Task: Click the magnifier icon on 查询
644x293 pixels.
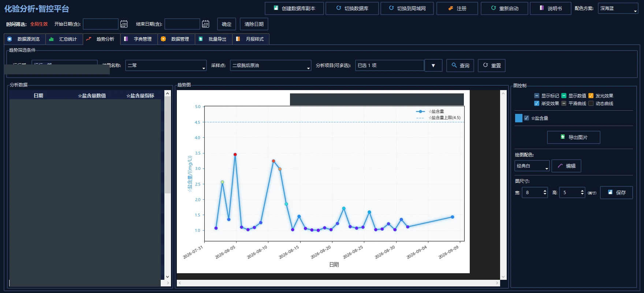Action: (454, 65)
